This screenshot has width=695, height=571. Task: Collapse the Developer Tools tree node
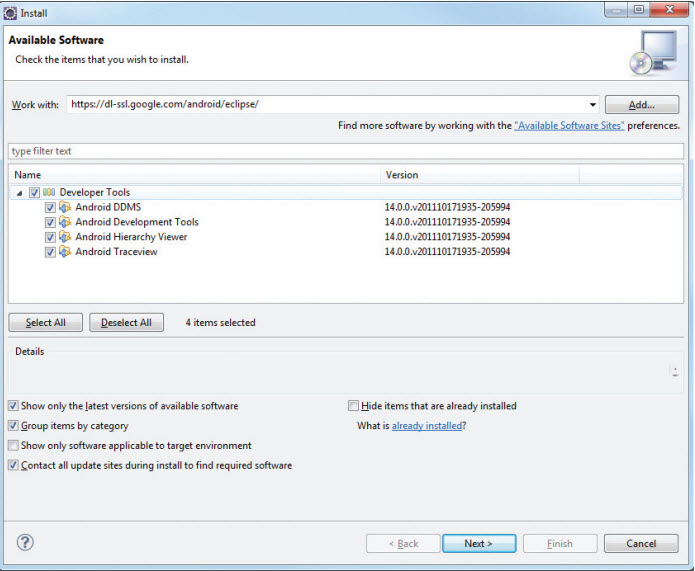[x=20, y=193]
